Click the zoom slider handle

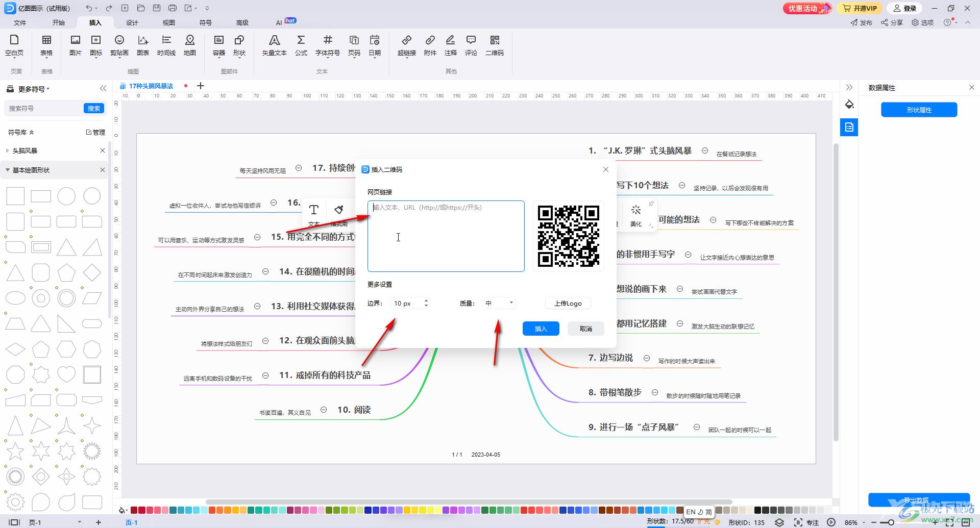891,522
